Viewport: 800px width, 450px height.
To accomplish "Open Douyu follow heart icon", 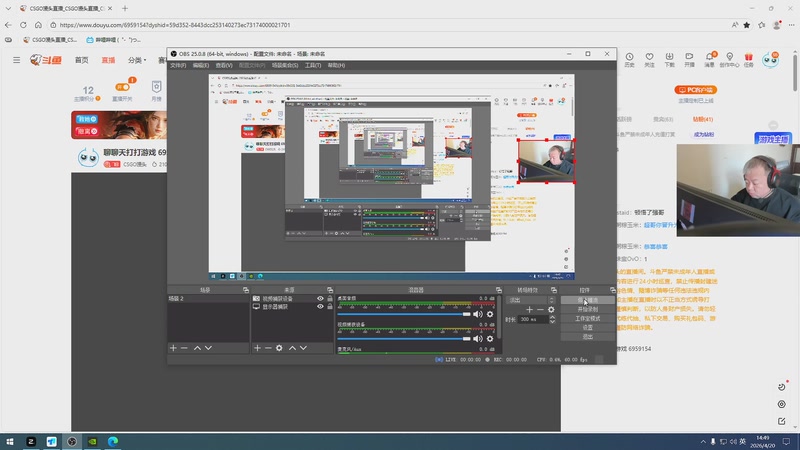I will tap(649, 59).
